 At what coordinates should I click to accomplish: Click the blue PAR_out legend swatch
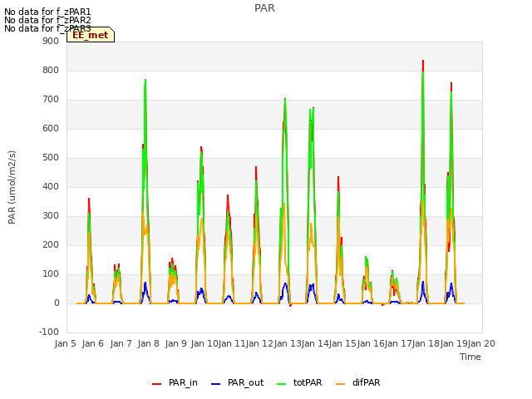pos(216,384)
